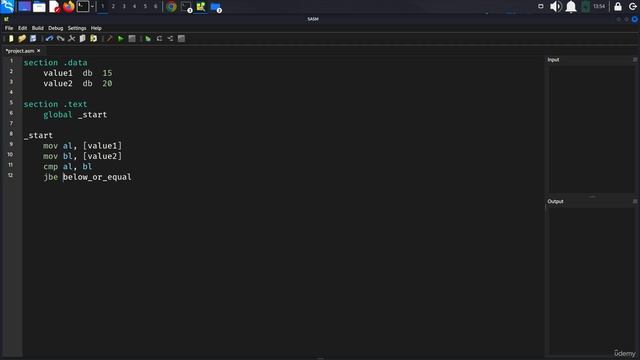Screen dimensions: 640x360
Task: Undo the last edit
Action: coord(49,38)
